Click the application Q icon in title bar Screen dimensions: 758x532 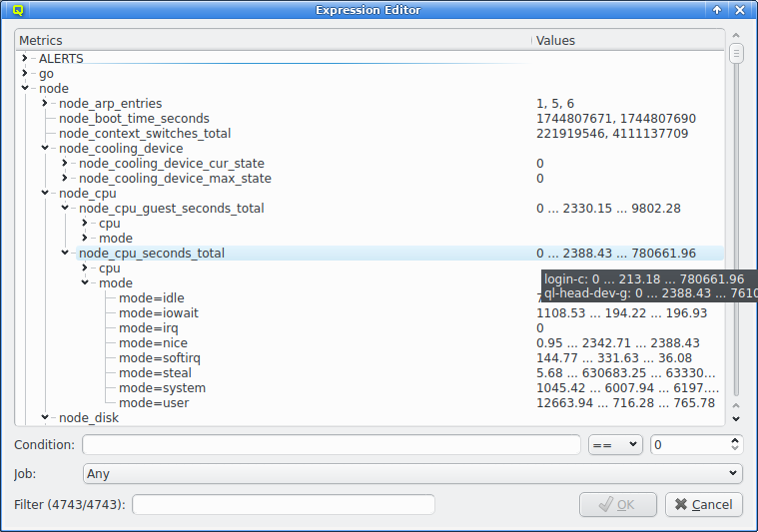[x=17, y=10]
